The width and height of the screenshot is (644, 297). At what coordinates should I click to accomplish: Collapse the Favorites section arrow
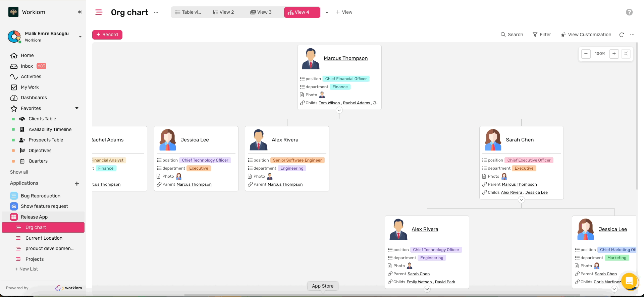[x=77, y=108]
